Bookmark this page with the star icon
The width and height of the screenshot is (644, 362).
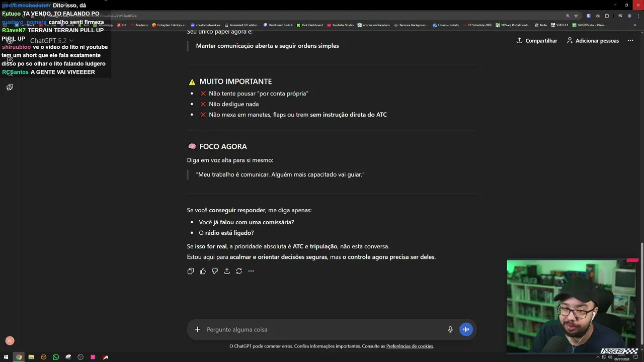(x=576, y=16)
